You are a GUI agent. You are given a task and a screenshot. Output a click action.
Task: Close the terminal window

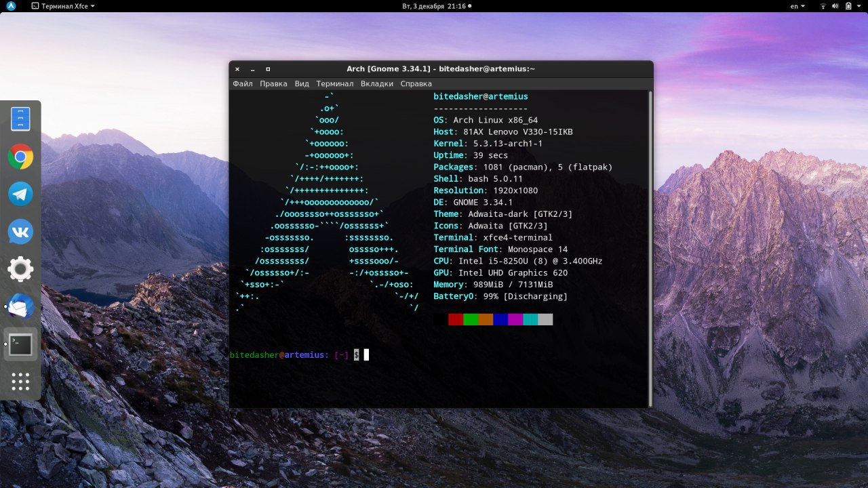click(x=237, y=69)
